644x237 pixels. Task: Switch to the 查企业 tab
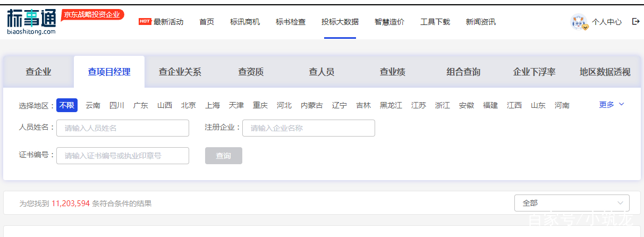(x=38, y=72)
